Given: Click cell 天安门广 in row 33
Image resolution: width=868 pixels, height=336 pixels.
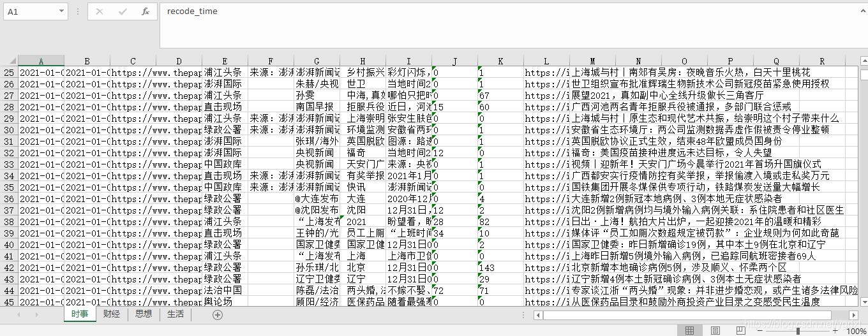Looking at the screenshot, I should coord(363,164).
